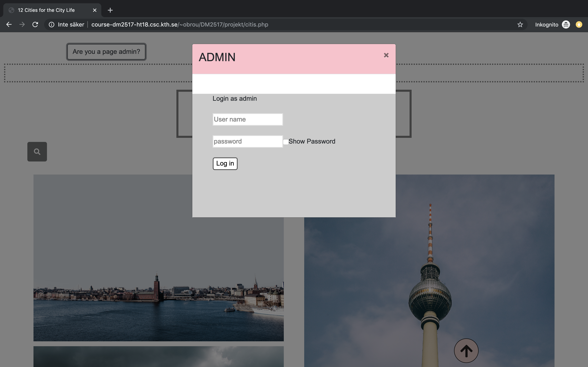This screenshot has height=367, width=588.
Task: Select the '12 Cities for the City Life' tab
Action: (46, 10)
